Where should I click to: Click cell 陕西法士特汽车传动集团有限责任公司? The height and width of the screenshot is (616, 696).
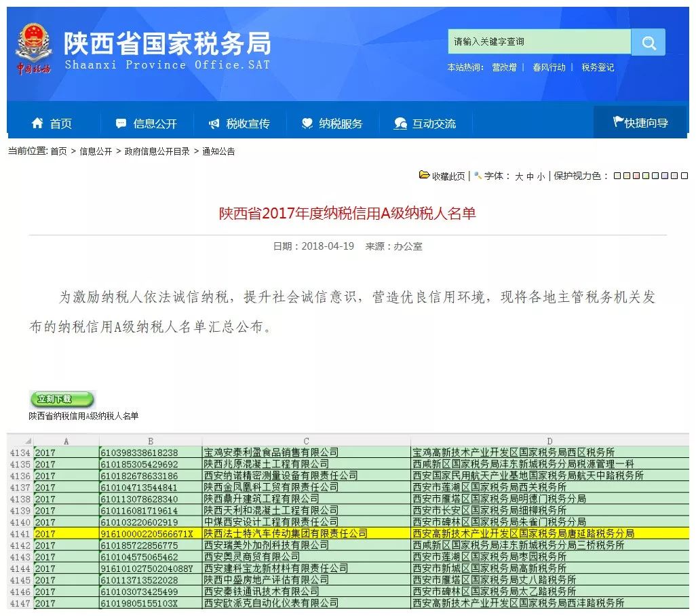point(306,533)
